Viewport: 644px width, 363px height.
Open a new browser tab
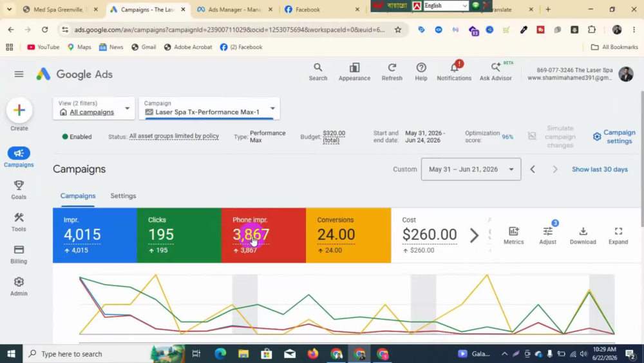click(x=548, y=9)
